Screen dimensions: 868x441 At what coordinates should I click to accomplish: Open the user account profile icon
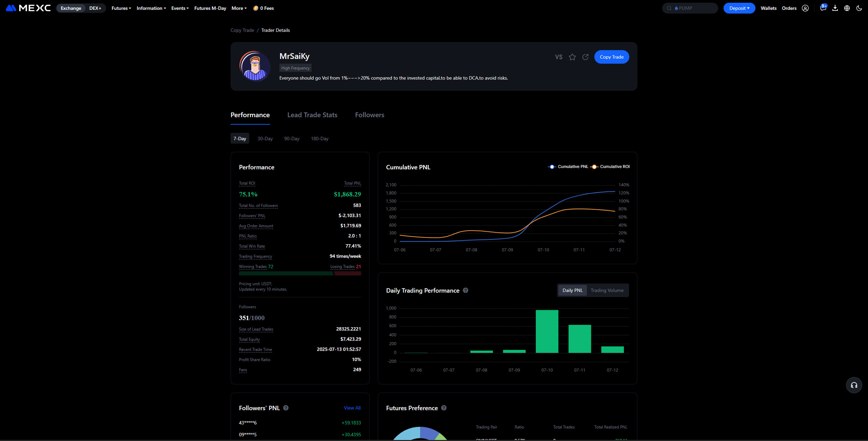(x=805, y=8)
